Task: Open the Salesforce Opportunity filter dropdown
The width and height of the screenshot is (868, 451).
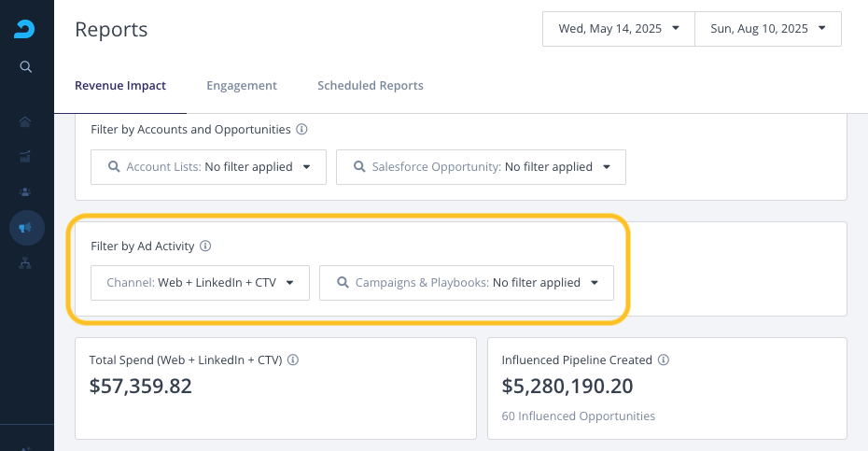Action: point(481,167)
